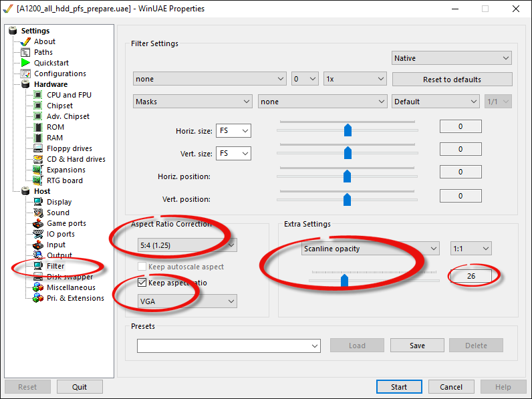Click the Reset to defaults button
Screen dimensions: 532x399
[x=452, y=80]
